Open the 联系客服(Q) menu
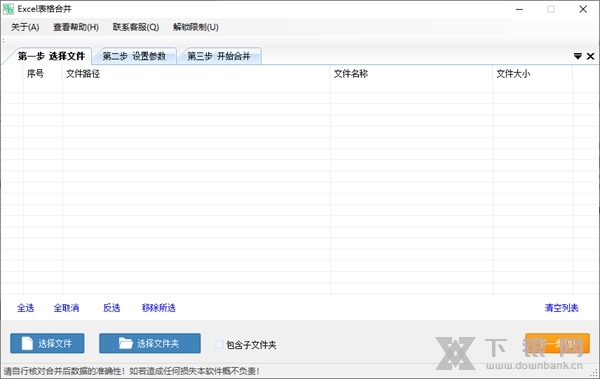 click(136, 27)
